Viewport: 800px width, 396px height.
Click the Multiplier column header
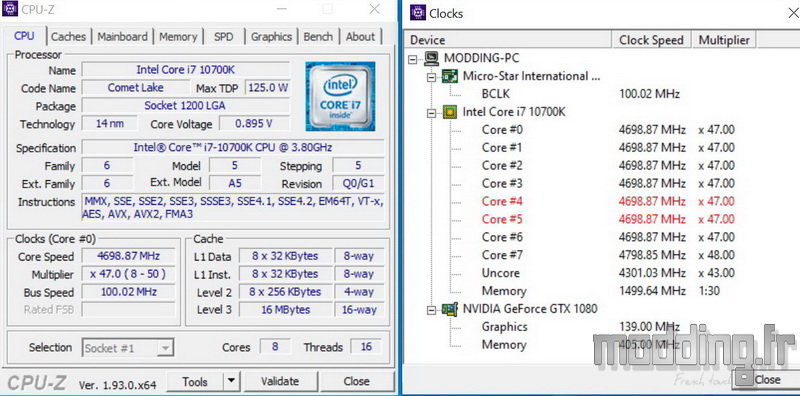pyautogui.click(x=724, y=40)
